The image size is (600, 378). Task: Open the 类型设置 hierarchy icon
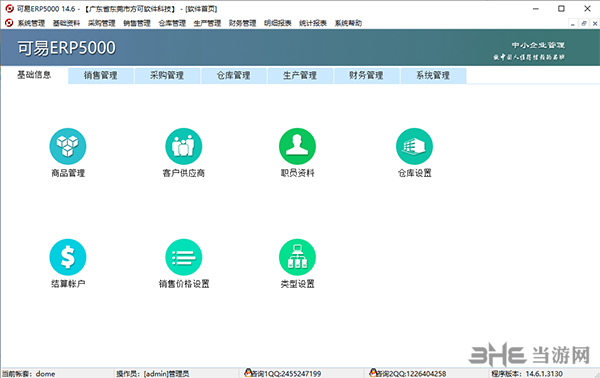pos(297,257)
